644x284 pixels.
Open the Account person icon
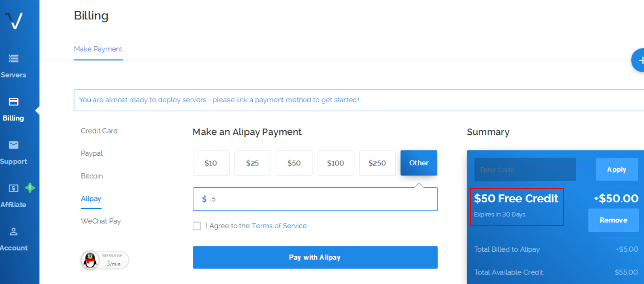(14, 232)
